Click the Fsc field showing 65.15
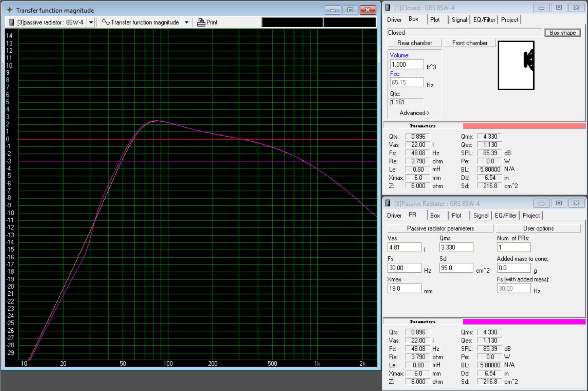The height and width of the screenshot is (391, 588). [x=407, y=82]
